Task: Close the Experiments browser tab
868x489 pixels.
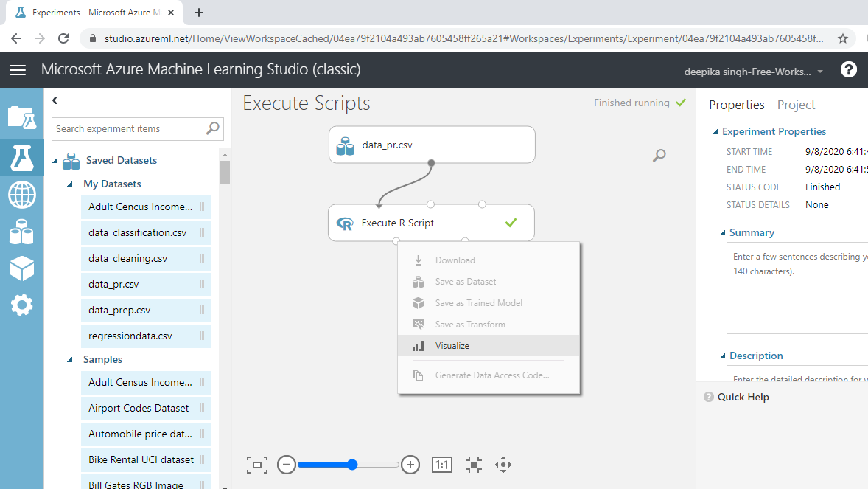Action: tap(171, 13)
